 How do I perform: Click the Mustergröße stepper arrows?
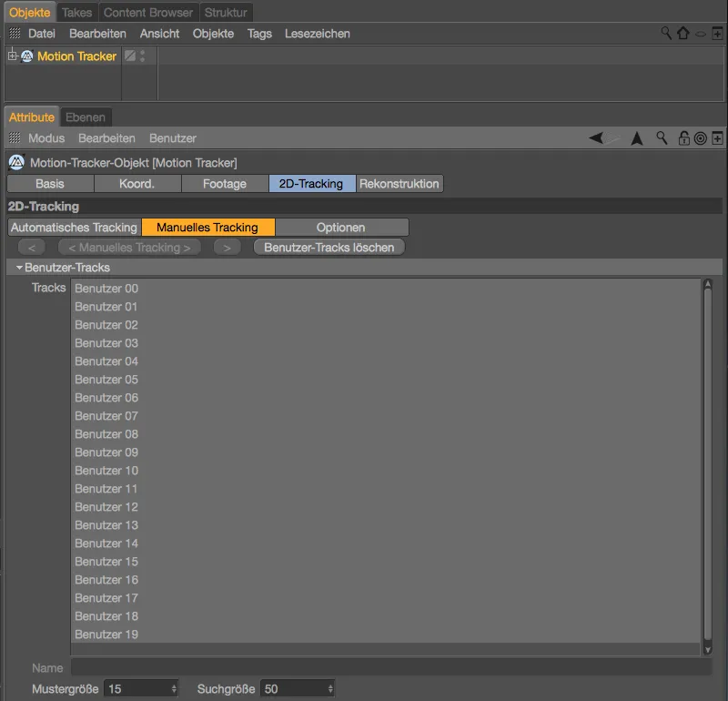tap(174, 689)
